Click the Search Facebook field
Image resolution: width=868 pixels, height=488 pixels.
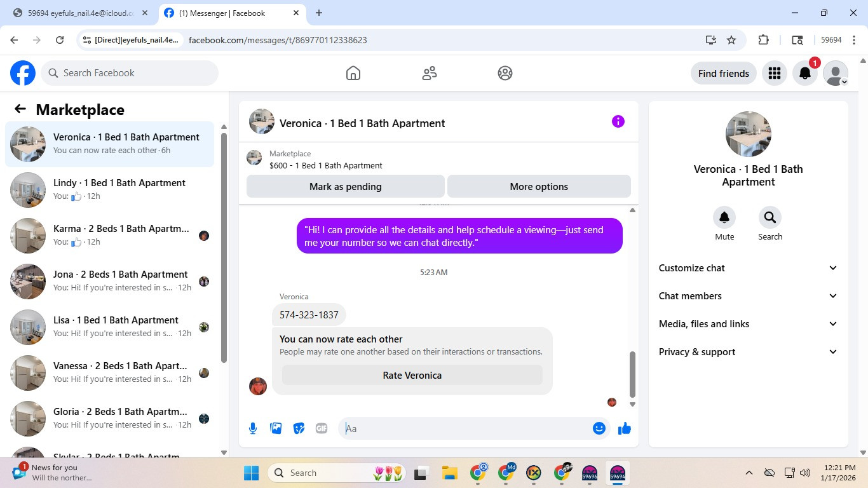tap(130, 73)
